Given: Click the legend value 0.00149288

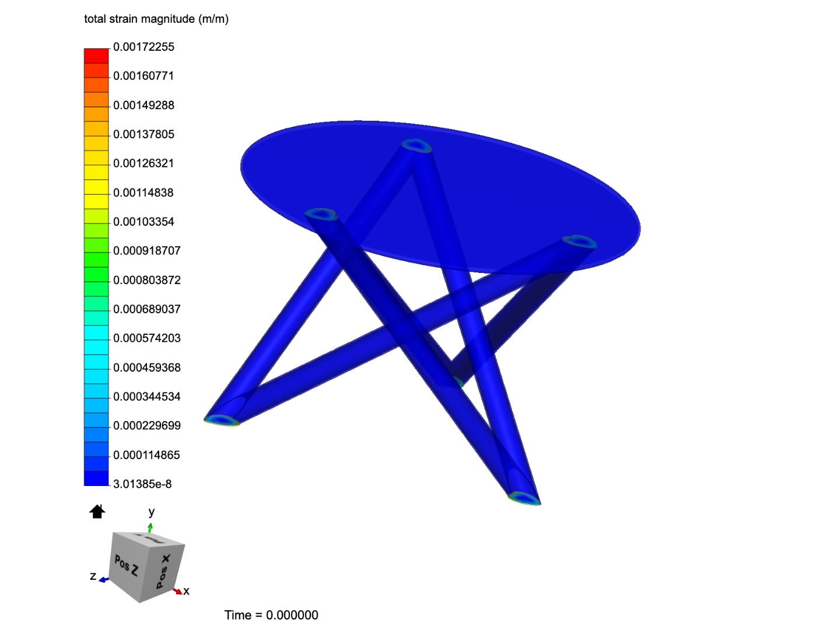Looking at the screenshot, I should tap(143, 105).
